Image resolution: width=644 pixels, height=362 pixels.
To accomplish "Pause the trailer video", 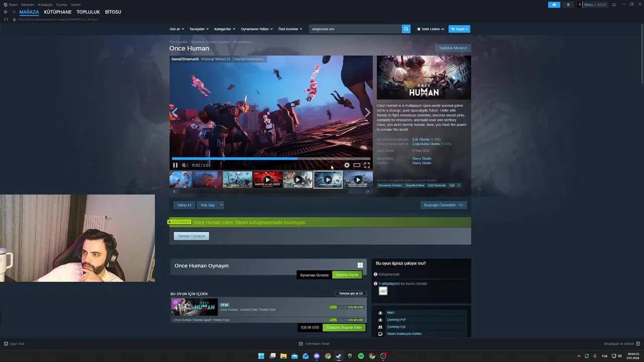I will pyautogui.click(x=175, y=165).
